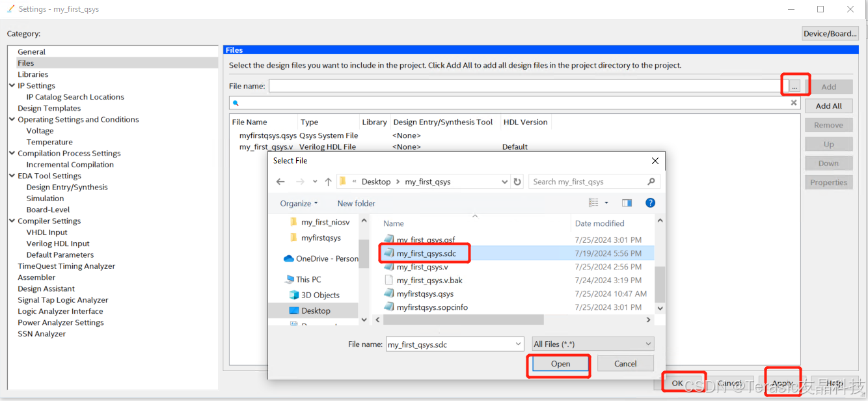Click the up-one-level arrow in Select File dialog
Viewport: 868px width, 401px height.
click(328, 182)
